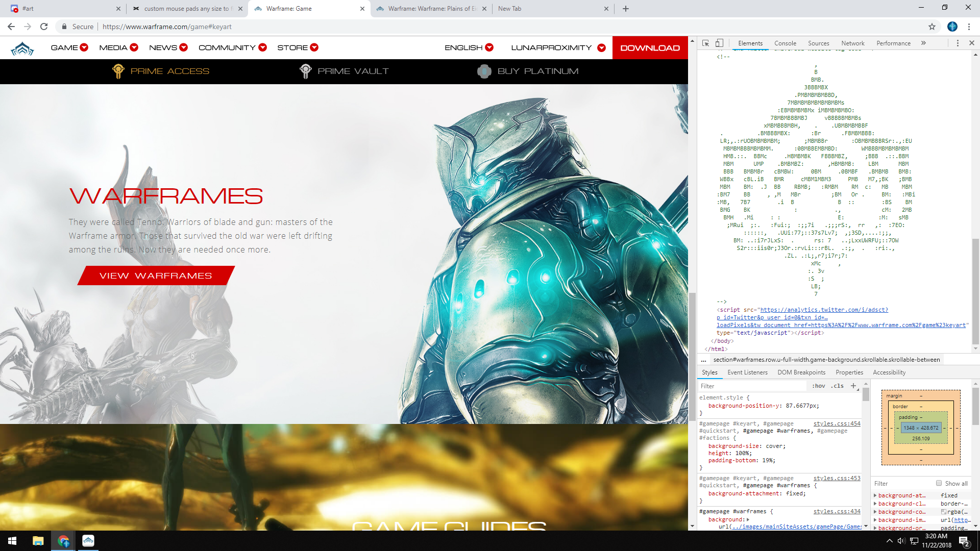
Task: Reload the Warframe page
Action: coord(44,27)
